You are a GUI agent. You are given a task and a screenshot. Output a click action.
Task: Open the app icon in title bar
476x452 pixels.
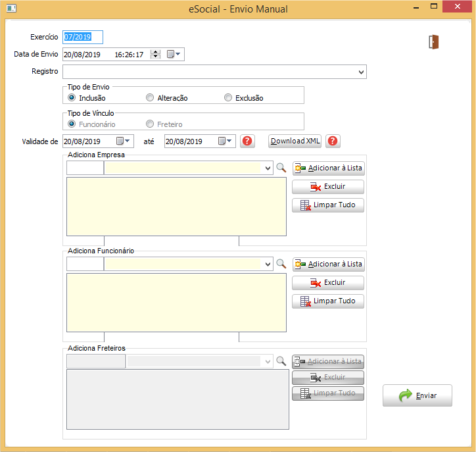tap(11, 8)
